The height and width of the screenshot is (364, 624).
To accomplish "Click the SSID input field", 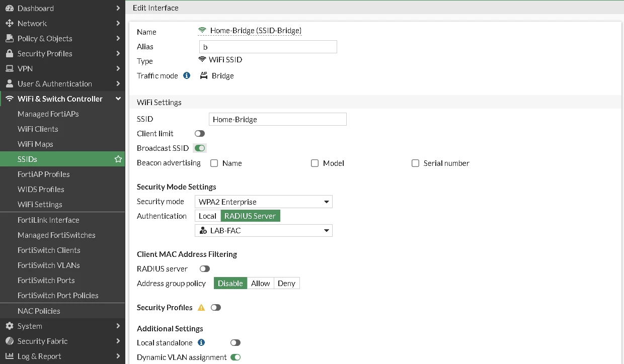I will (x=278, y=119).
